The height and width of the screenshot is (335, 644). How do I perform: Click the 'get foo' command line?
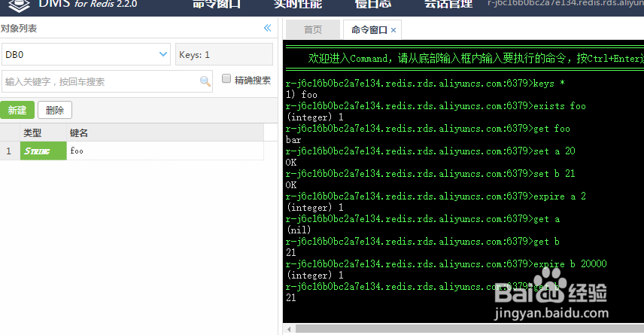pos(428,129)
